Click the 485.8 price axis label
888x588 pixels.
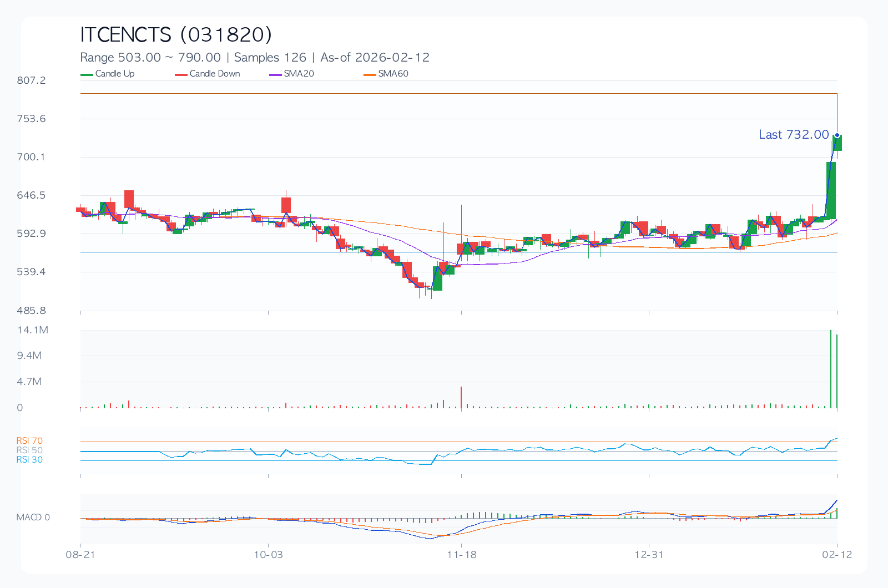tap(31, 311)
